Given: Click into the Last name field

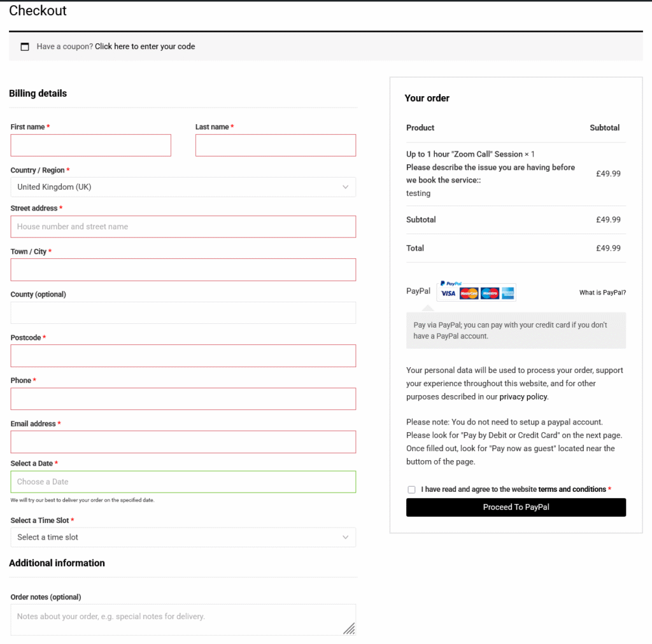Looking at the screenshot, I should pos(275,145).
